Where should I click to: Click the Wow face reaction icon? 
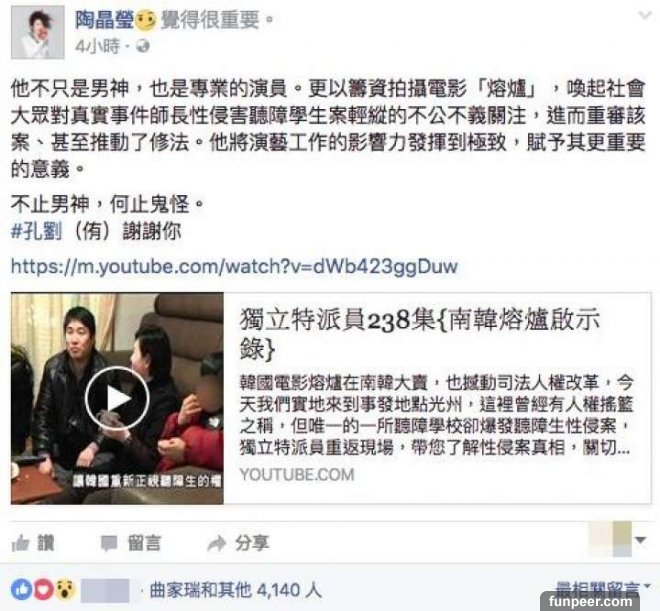pos(65,590)
